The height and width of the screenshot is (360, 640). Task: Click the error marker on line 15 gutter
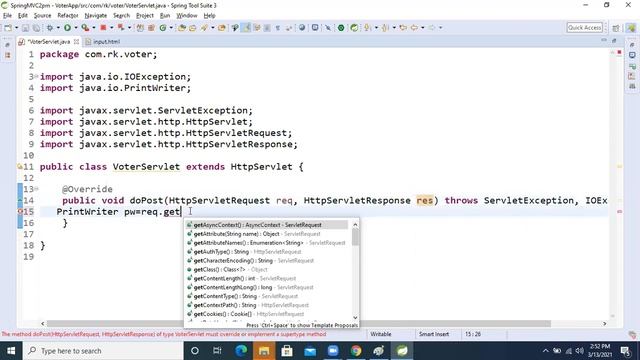(x=20, y=211)
